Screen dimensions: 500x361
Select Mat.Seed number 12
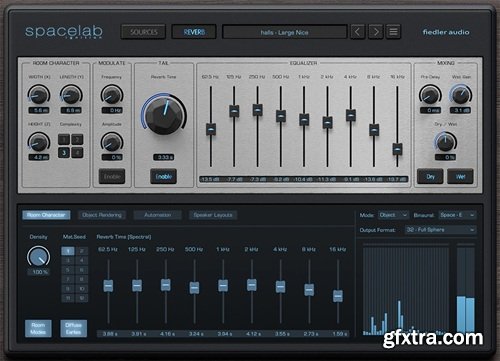coord(82,298)
